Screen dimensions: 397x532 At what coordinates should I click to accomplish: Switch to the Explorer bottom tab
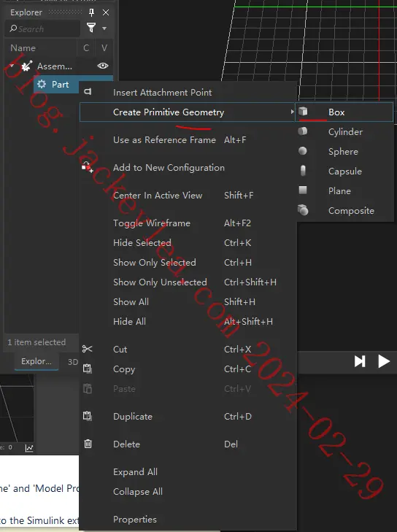tap(36, 362)
